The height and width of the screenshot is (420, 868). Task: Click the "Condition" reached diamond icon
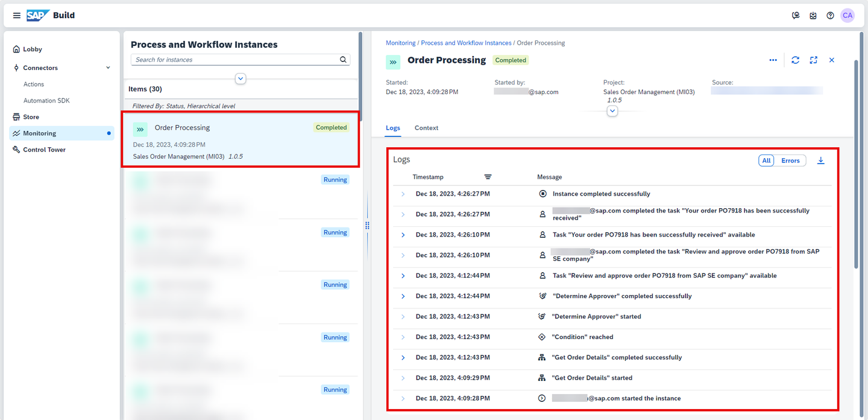point(541,337)
